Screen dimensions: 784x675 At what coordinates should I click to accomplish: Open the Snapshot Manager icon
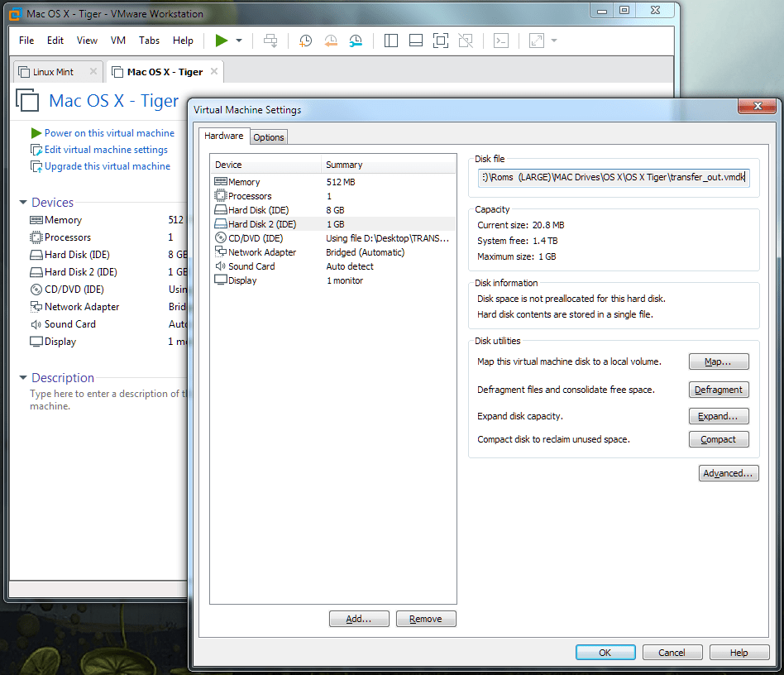tap(356, 41)
